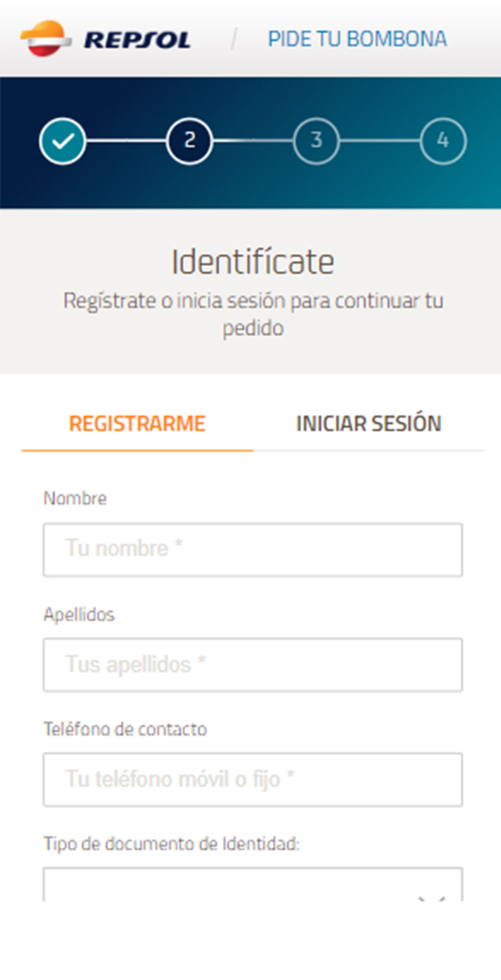This screenshot has height=980, width=501.
Task: Click the PIDE TU BOMBONA header link
Action: coord(357,39)
